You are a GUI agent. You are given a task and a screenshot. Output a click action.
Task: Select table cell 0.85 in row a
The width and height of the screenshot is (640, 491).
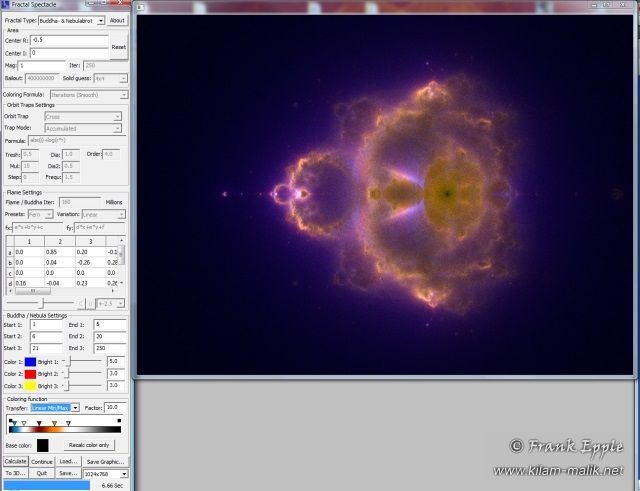pyautogui.click(x=60, y=252)
